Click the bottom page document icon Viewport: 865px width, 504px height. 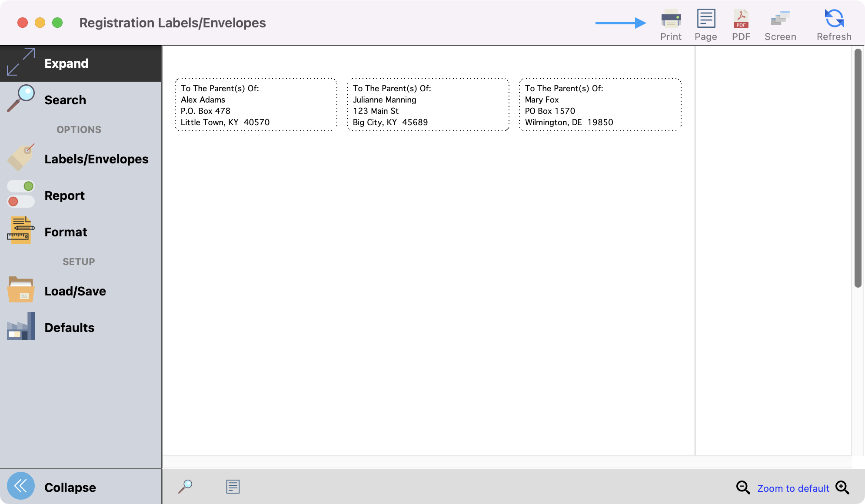click(x=233, y=486)
